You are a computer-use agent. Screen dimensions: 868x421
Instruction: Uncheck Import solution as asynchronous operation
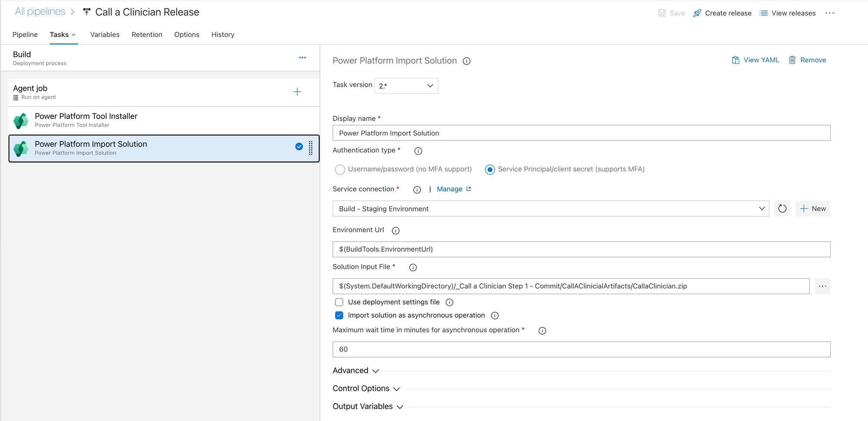[339, 316]
